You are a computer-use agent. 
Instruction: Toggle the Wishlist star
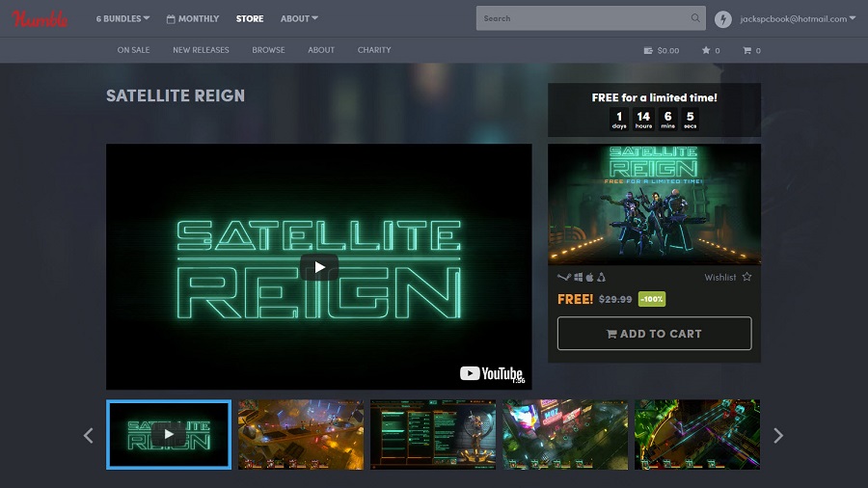click(x=746, y=277)
